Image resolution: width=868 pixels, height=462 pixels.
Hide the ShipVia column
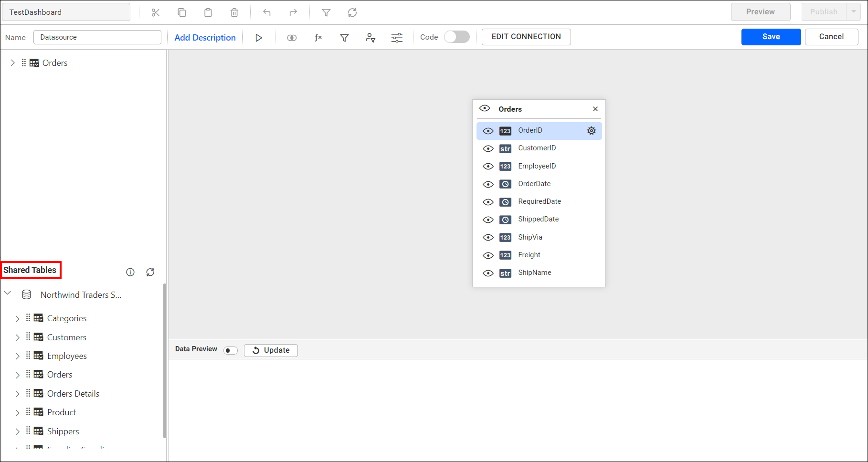pyautogui.click(x=488, y=237)
